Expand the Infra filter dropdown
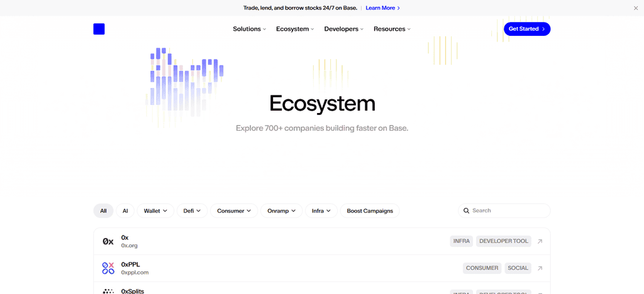This screenshot has height=294, width=644. coord(321,210)
